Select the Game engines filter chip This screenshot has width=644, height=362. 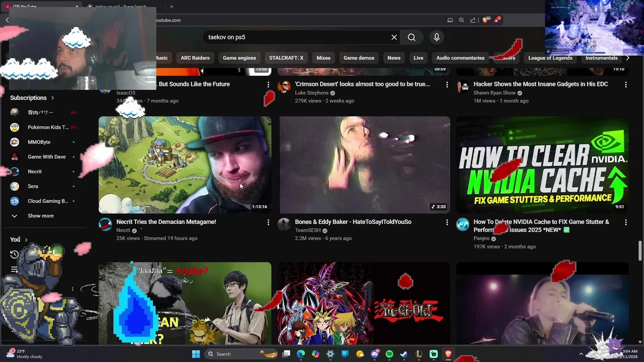(239, 58)
